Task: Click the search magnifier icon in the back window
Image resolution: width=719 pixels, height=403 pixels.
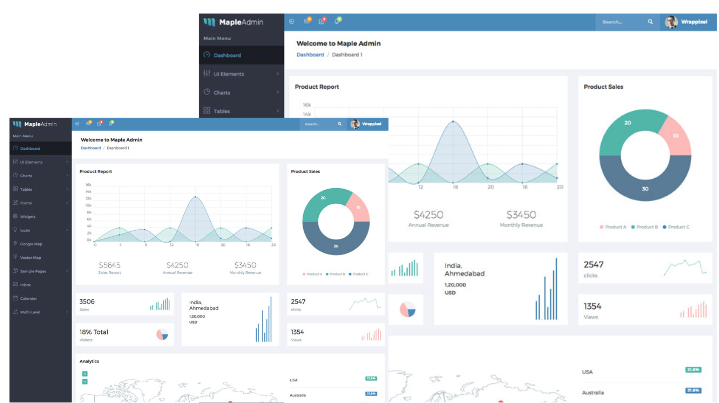Action: coord(650,21)
